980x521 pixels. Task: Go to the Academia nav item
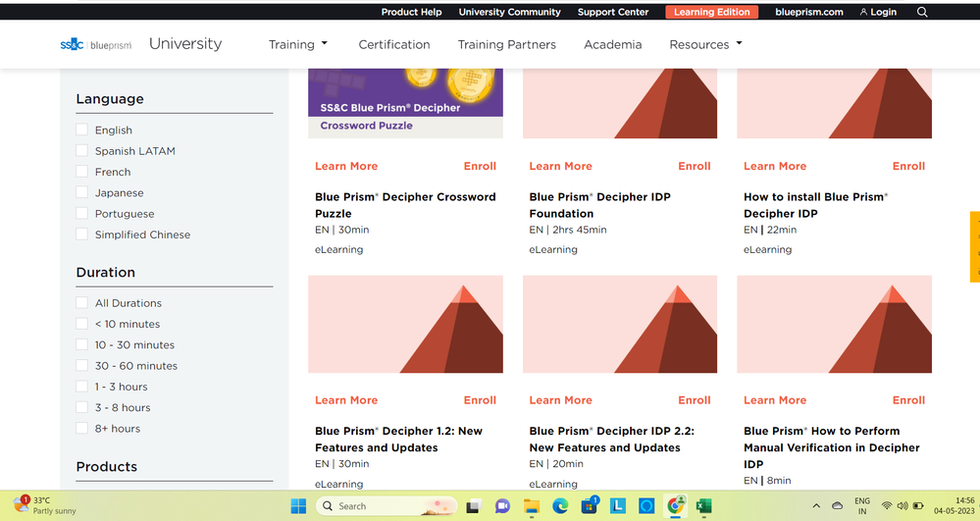pyautogui.click(x=612, y=44)
